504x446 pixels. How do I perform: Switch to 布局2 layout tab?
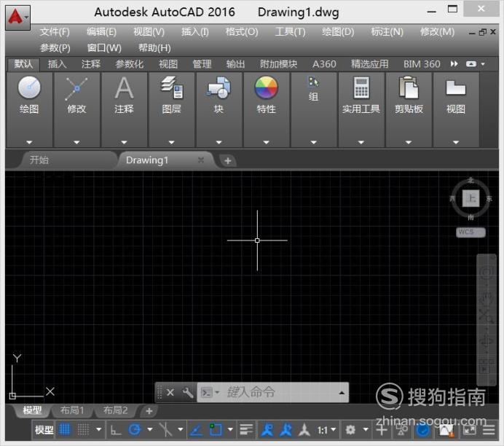click(115, 410)
